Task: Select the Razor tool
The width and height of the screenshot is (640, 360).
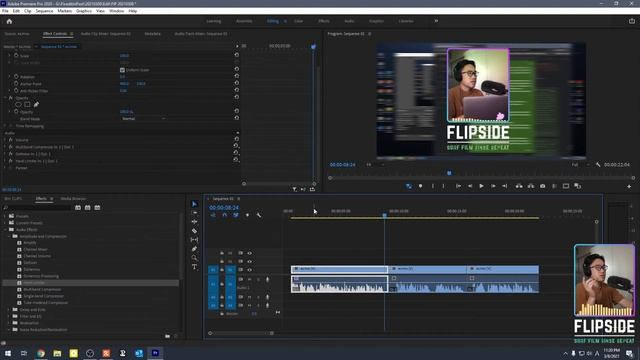Action: (x=194, y=231)
